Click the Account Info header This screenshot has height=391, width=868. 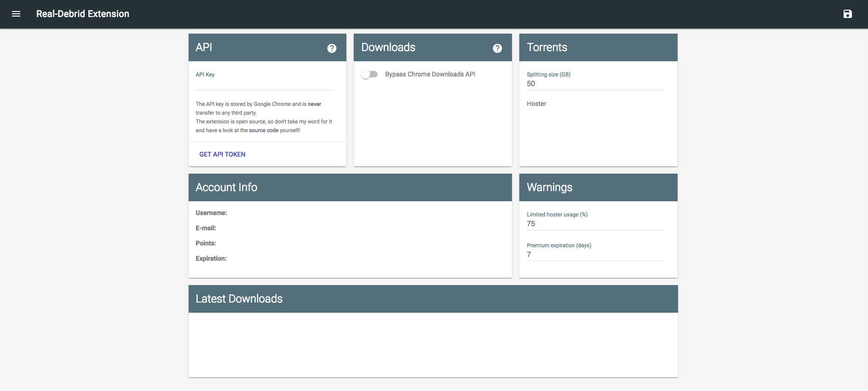coord(350,187)
